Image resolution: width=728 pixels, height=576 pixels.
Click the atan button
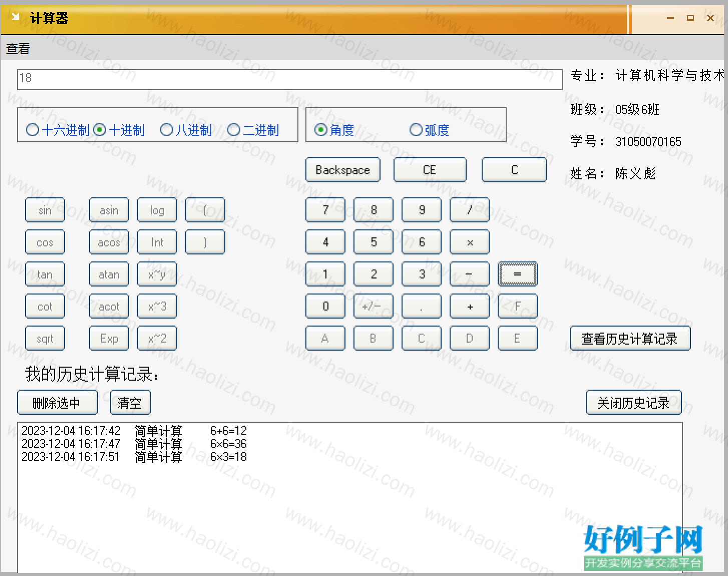click(109, 274)
